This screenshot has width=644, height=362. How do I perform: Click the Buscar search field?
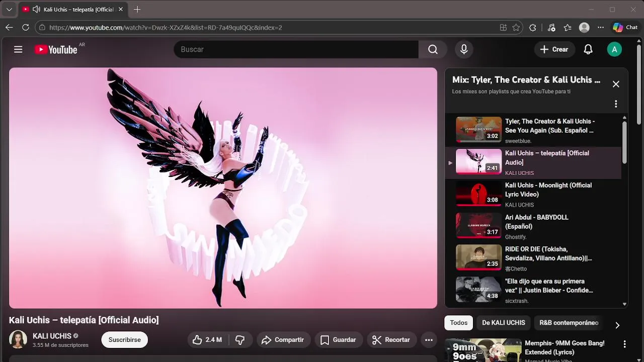[x=296, y=49]
